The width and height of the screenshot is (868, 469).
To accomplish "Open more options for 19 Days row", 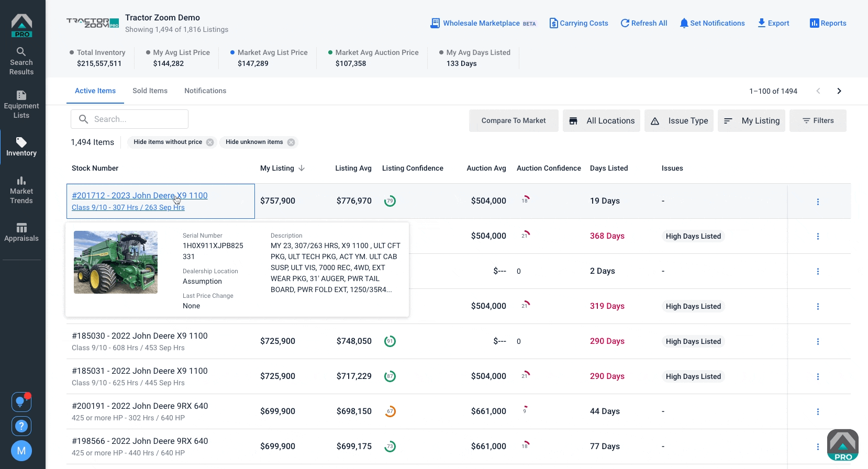I will click(x=818, y=202).
